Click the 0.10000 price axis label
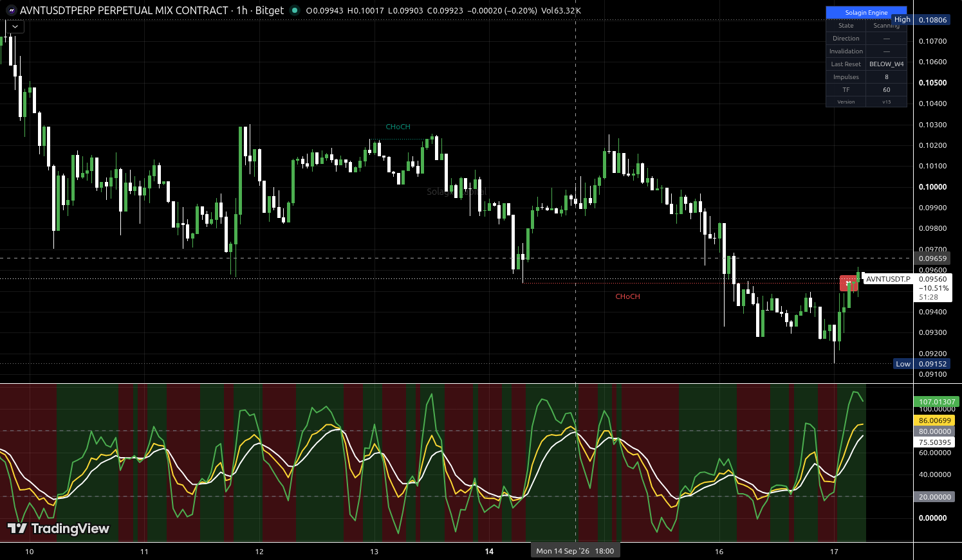Viewport: 962px width, 560px height. pyautogui.click(x=933, y=187)
